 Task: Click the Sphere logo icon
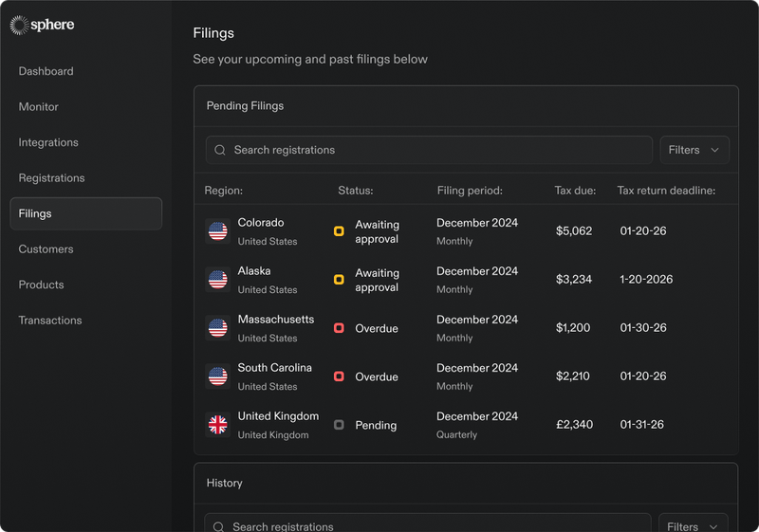[19, 26]
